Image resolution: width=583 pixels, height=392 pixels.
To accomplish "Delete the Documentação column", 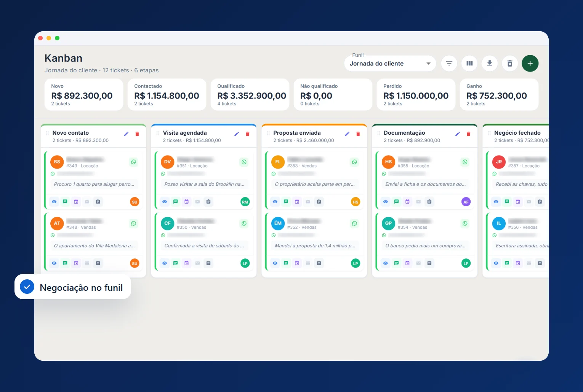I will (469, 134).
